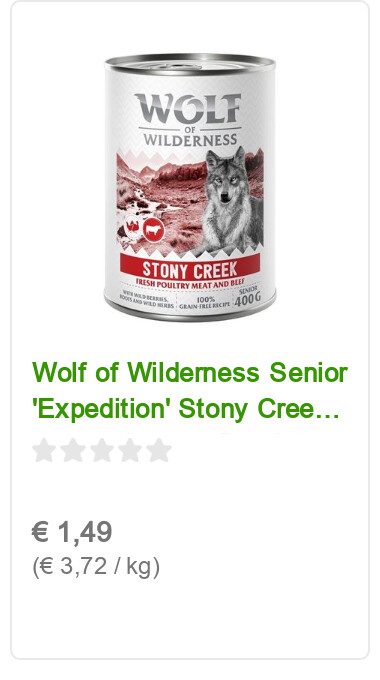Click the Wolf of Wilderness logo on can

(x=188, y=118)
